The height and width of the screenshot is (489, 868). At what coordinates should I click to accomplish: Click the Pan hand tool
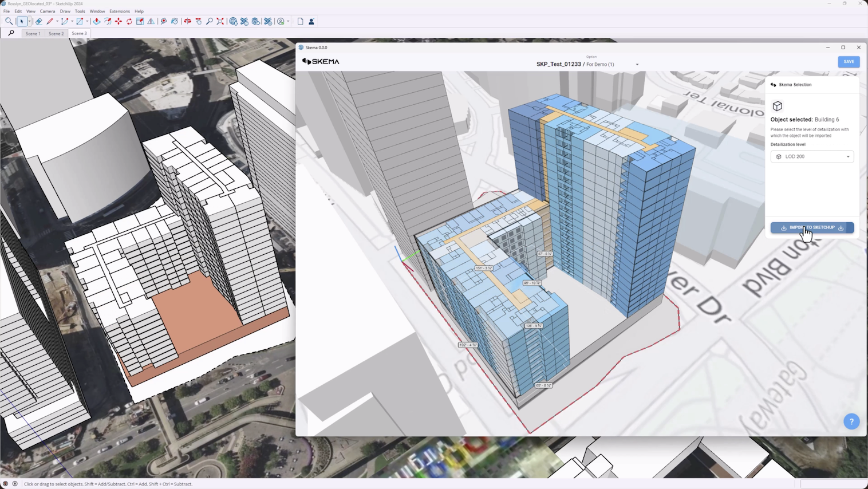(199, 21)
